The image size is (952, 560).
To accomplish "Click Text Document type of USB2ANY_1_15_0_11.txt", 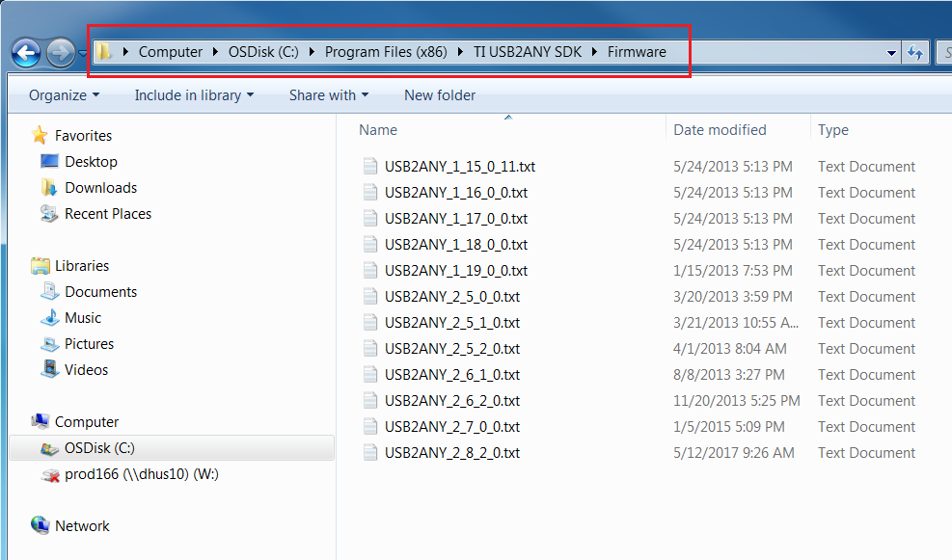I will [x=866, y=166].
